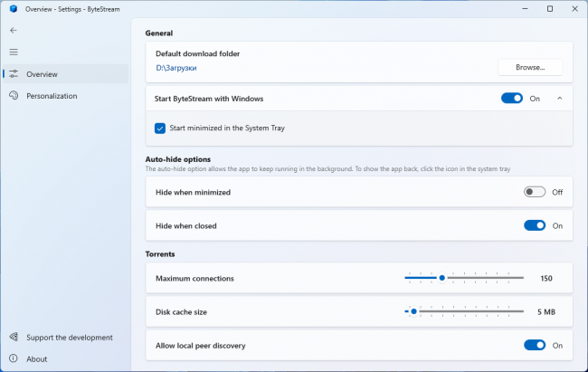588x372 pixels.
Task: Click the ByteStream app logo icon
Action: click(x=14, y=9)
